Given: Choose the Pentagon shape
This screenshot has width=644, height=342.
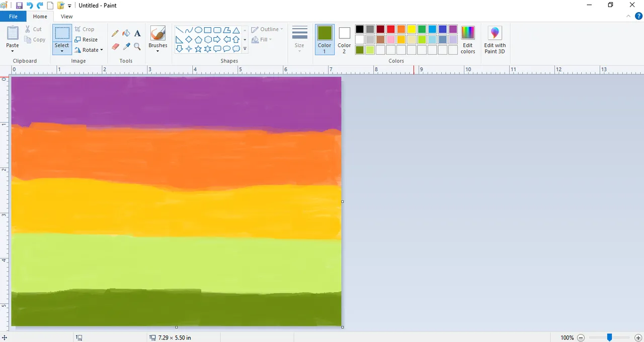Looking at the screenshot, I should (x=198, y=39).
